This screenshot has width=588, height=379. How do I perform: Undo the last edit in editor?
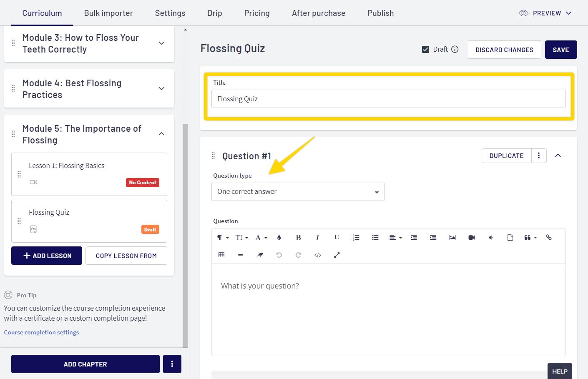click(279, 255)
